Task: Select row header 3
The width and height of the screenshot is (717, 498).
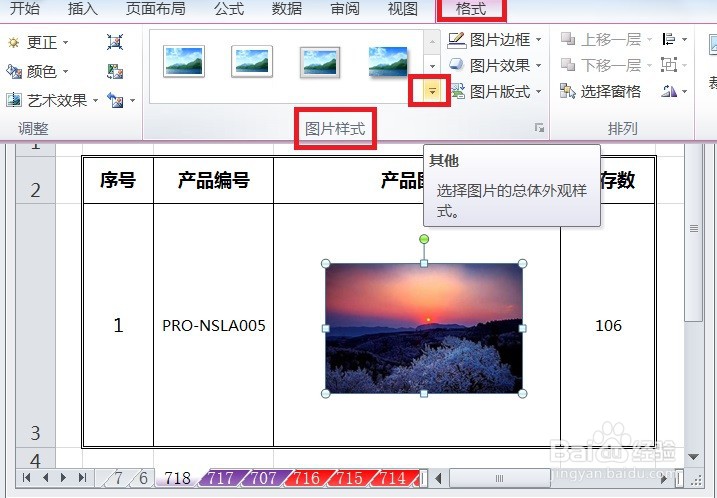Action: pos(35,325)
